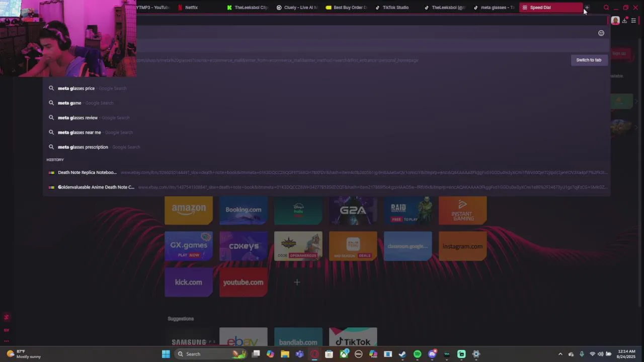Image resolution: width=644 pixels, height=362 pixels.
Task: Click the Switch to tab button
Action: 589,60
